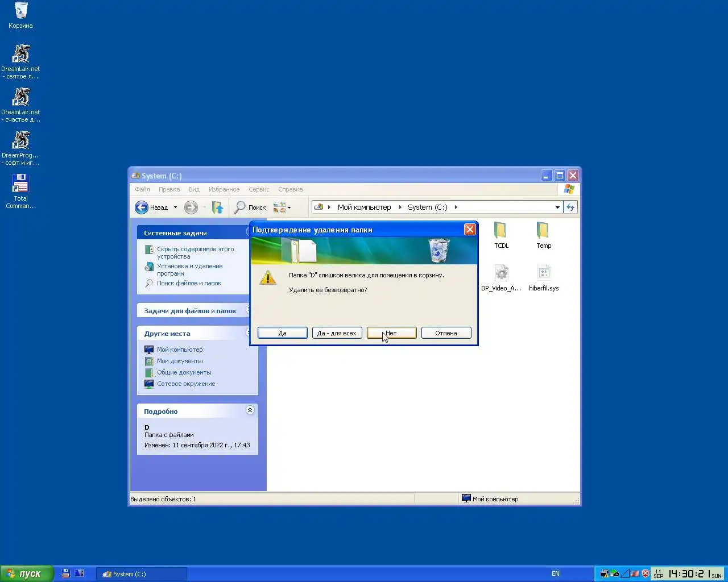Select the TCDL folder
This screenshot has height=582, width=728.
[501, 235]
